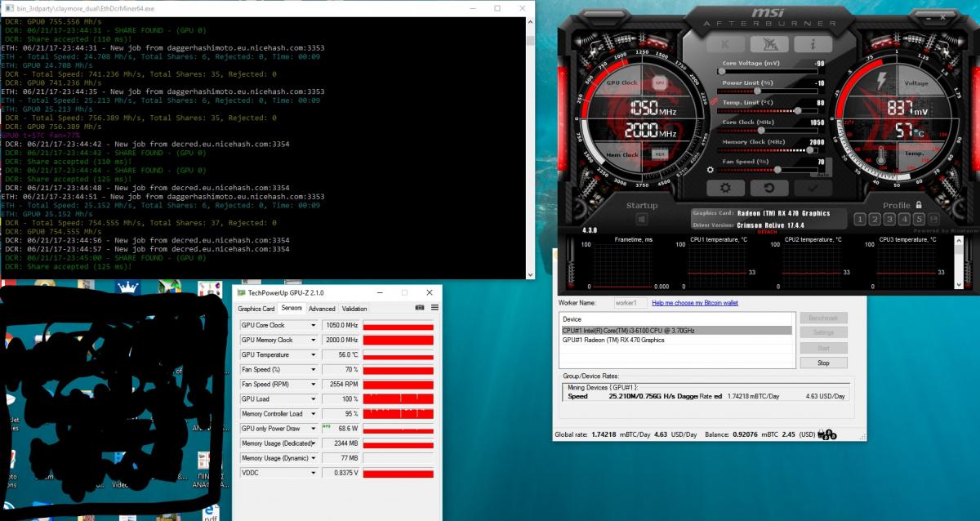Open MSI Afterburner settings gear button
The height and width of the screenshot is (521, 980).
(x=725, y=187)
